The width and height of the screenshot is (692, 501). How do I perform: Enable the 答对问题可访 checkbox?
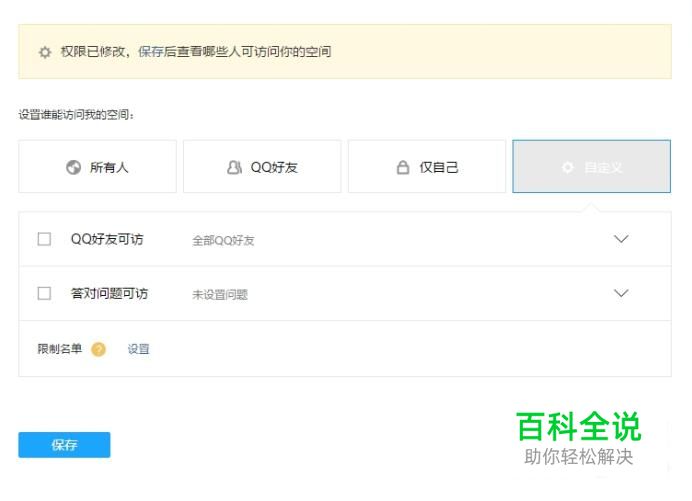(x=44, y=294)
